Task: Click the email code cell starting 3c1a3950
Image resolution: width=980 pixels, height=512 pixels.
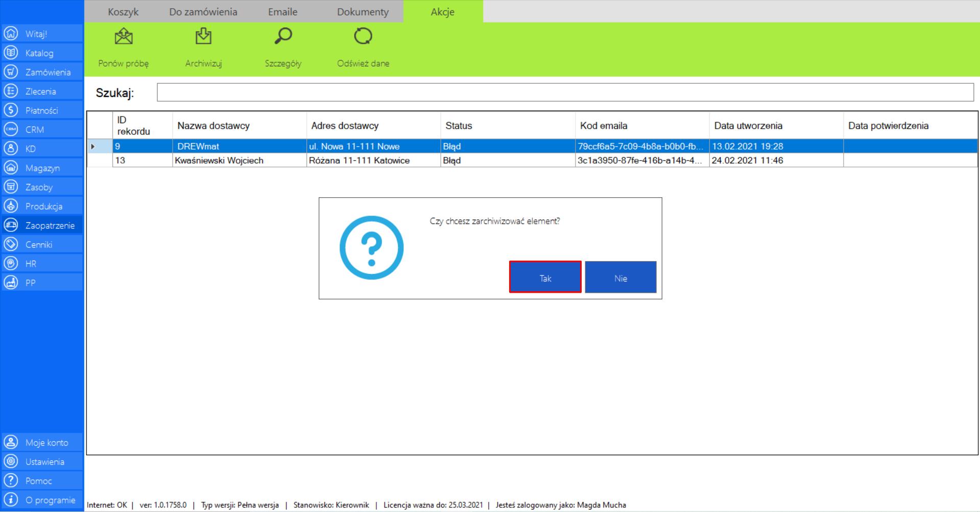Action: pos(642,160)
